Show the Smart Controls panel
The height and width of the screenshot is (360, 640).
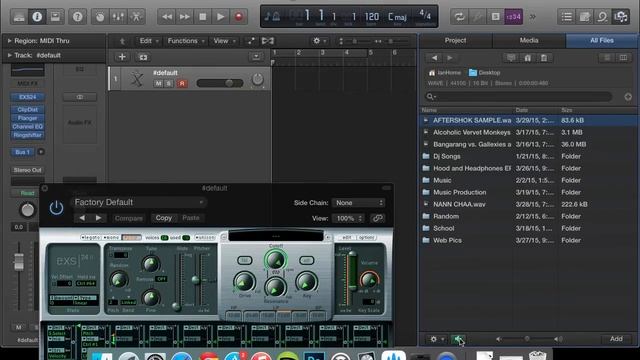(x=100, y=17)
